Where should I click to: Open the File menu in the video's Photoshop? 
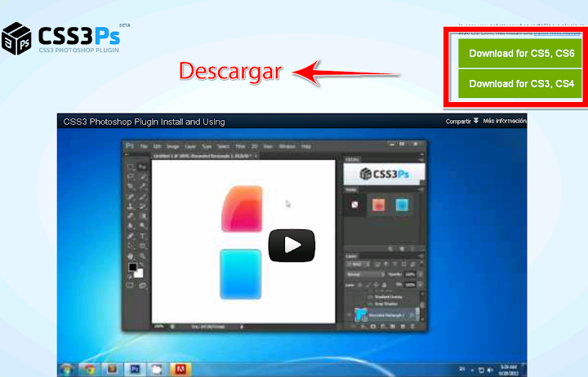click(144, 146)
